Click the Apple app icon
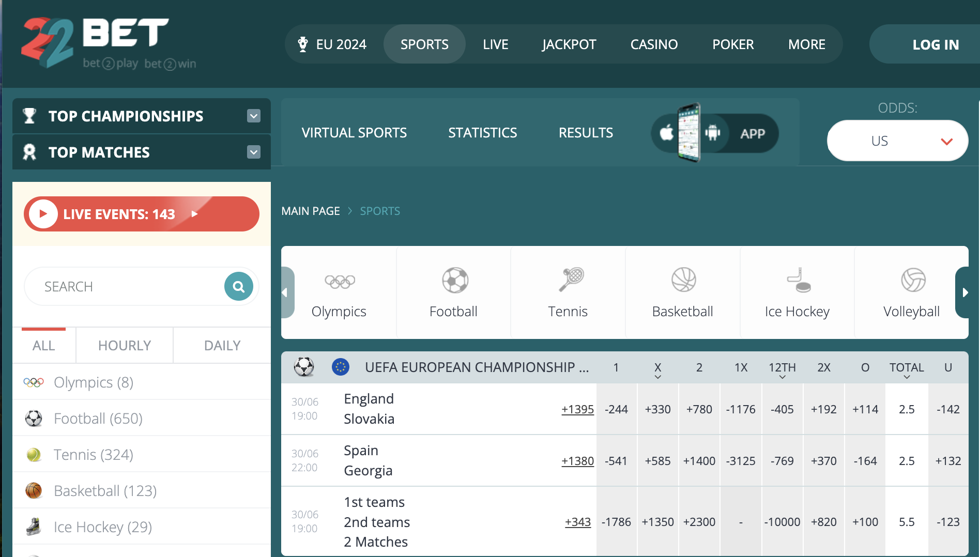 667,133
